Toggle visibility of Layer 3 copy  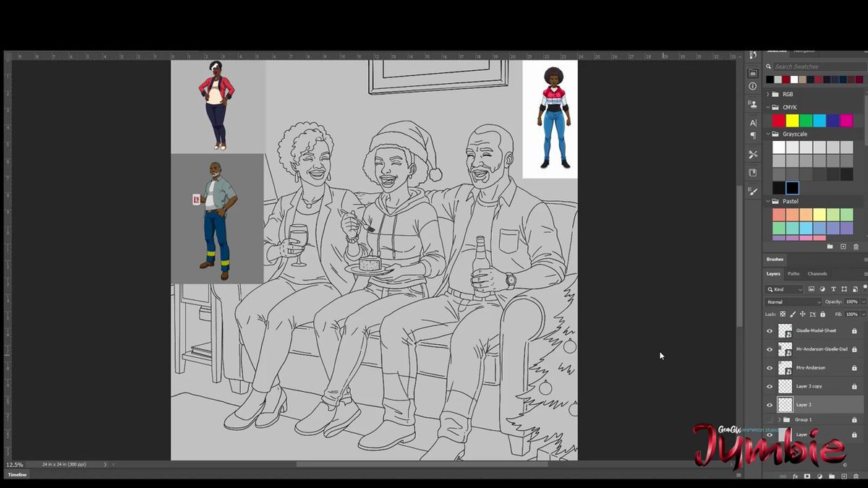point(770,387)
